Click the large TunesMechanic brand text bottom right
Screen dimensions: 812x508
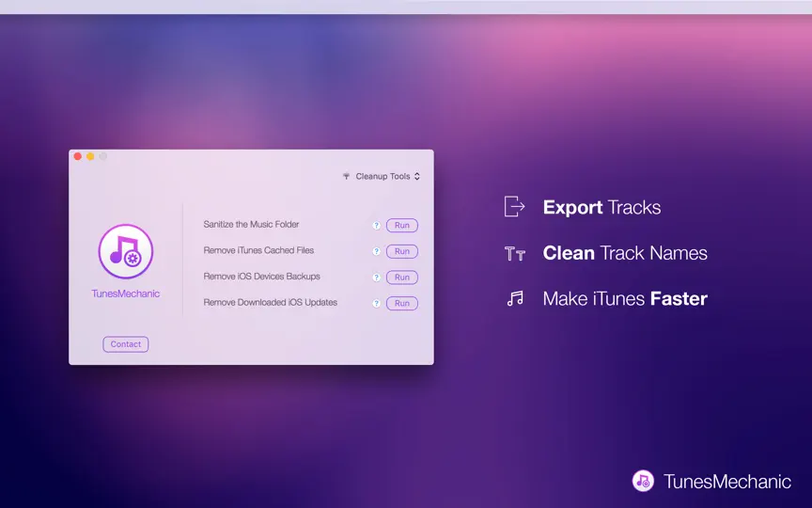coord(727,482)
